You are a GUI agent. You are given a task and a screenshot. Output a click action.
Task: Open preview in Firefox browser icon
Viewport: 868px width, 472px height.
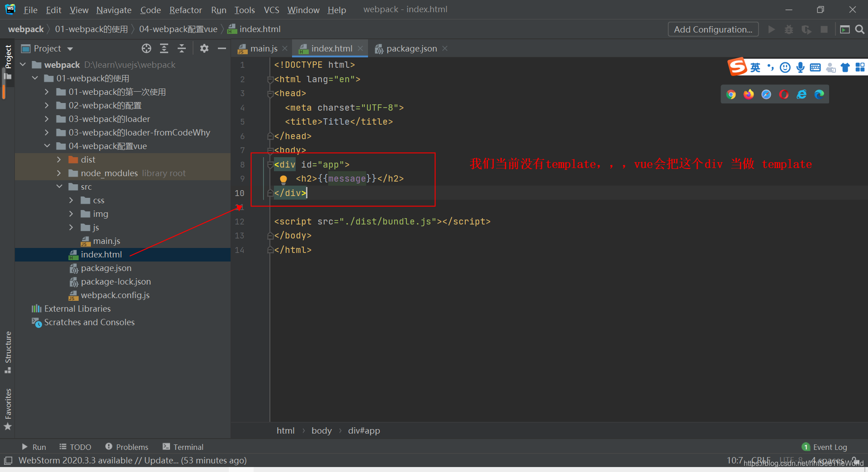pyautogui.click(x=749, y=94)
